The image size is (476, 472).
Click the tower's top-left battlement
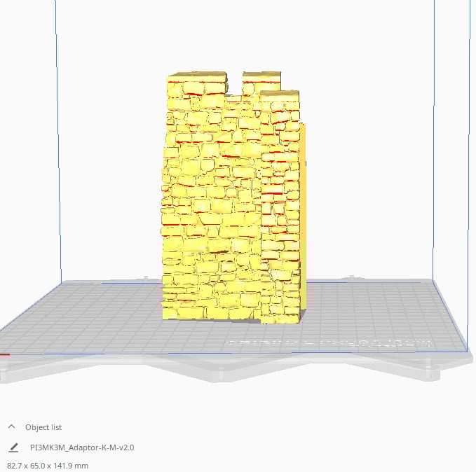(x=196, y=78)
